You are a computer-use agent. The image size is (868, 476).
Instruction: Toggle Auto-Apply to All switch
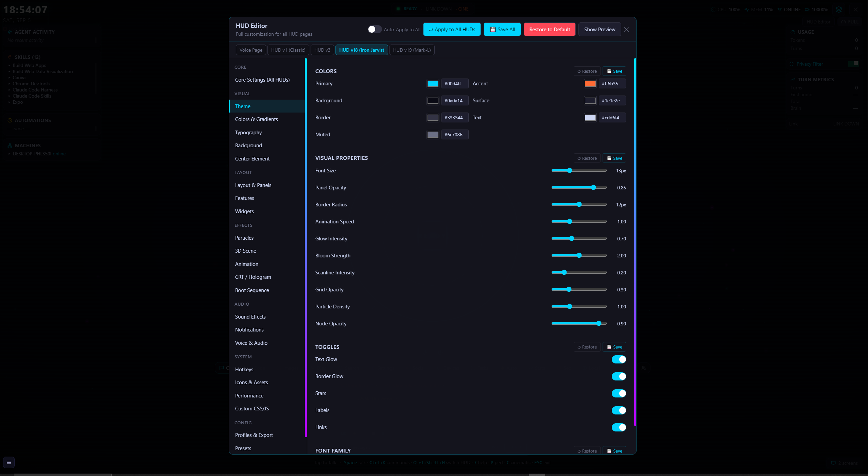point(375,30)
